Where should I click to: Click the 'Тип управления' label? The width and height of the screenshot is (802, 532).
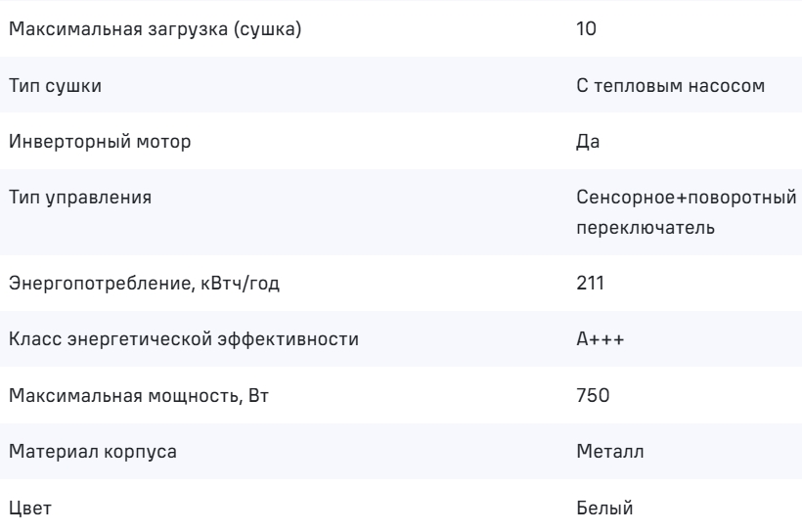[80, 199]
